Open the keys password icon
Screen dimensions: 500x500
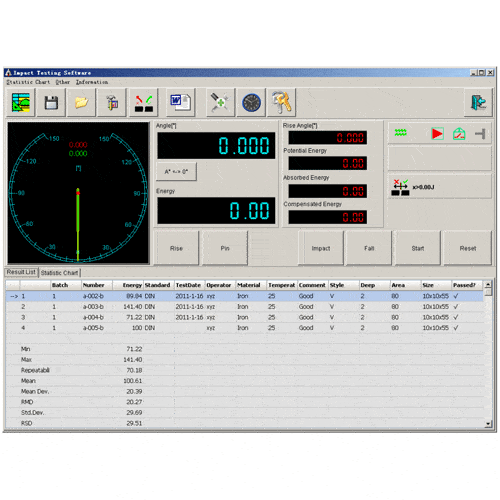point(281,102)
